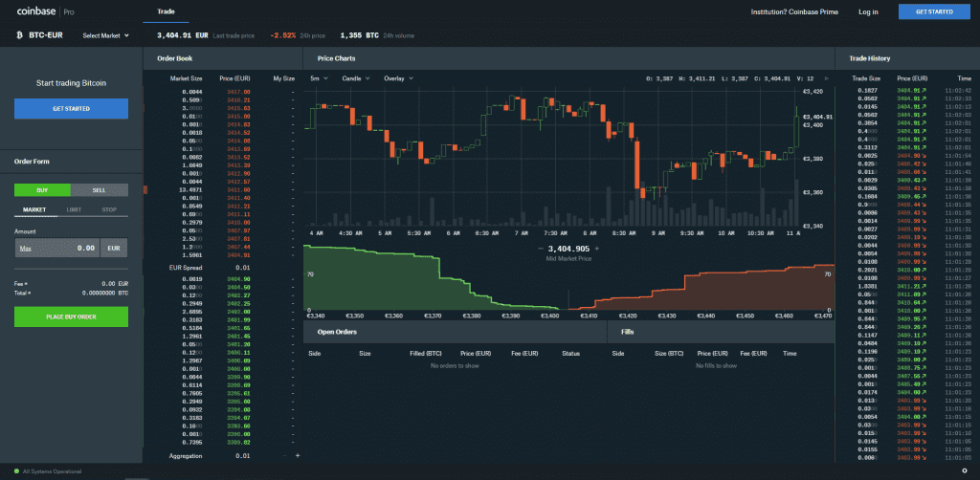Open the Candle chart type dropdown
Image resolution: width=980 pixels, height=480 pixels.
point(358,77)
